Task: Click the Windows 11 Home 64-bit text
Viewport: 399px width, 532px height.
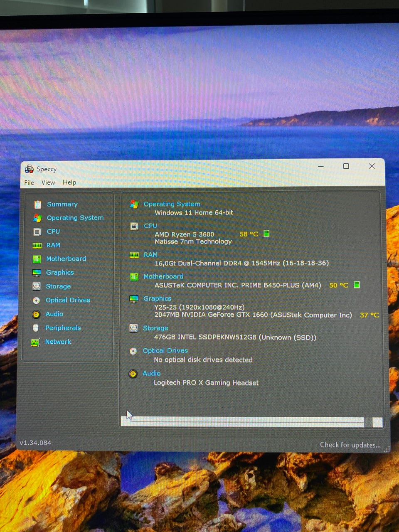Action: coord(194,212)
